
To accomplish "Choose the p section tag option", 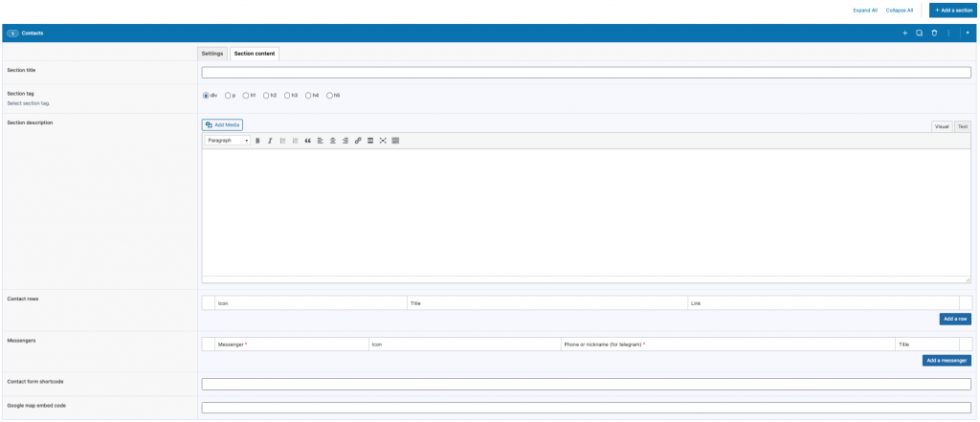I will tap(228, 96).
